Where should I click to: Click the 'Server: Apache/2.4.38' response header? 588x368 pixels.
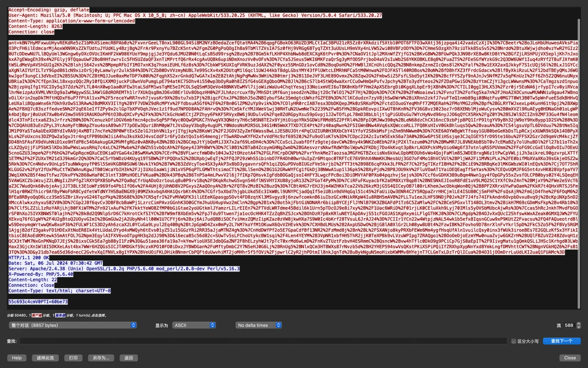point(124,269)
